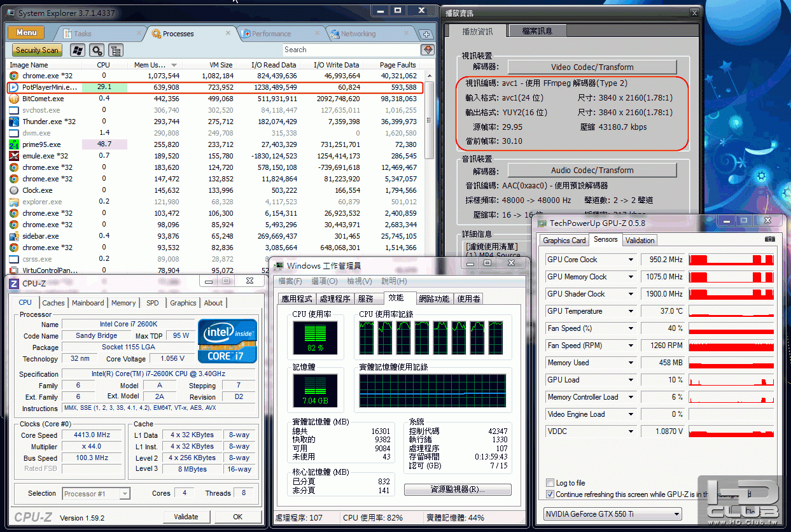This screenshot has width=791, height=532.
Task: Click into the Search field
Action: click(x=351, y=50)
